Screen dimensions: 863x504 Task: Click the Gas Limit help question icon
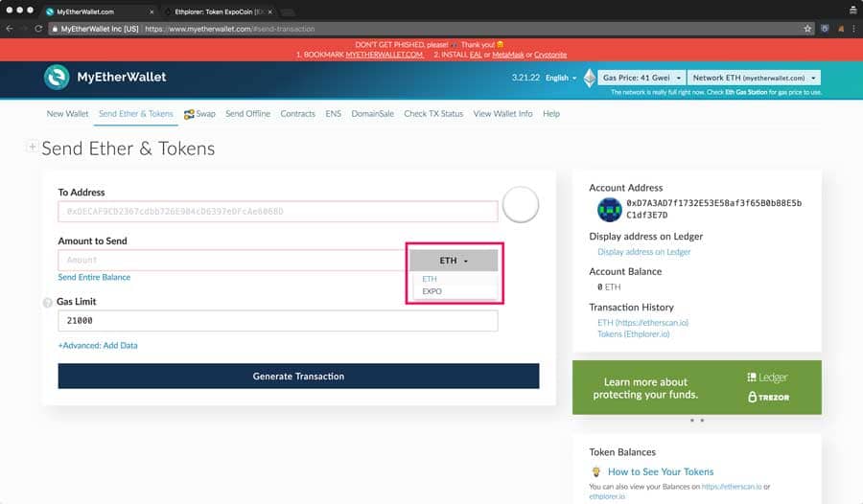point(48,302)
